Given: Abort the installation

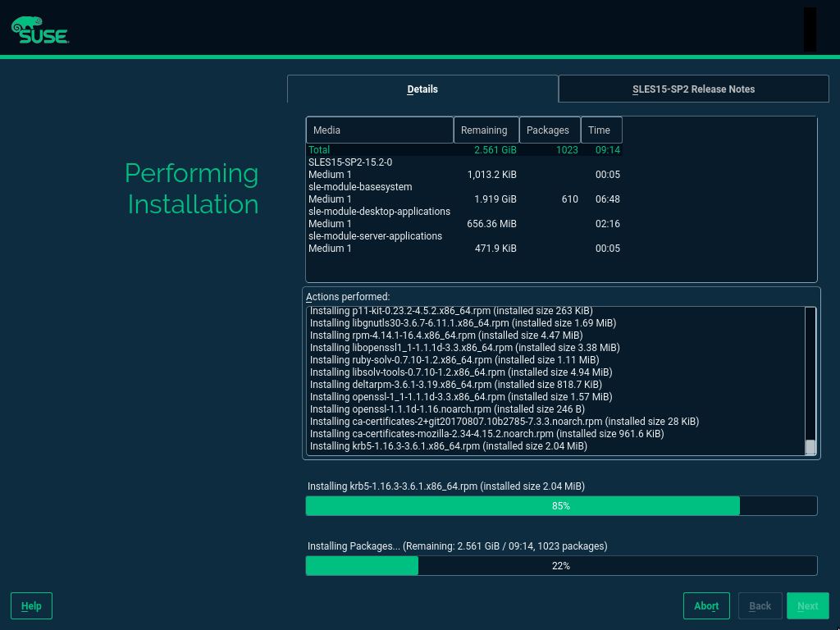Looking at the screenshot, I should pyautogui.click(x=706, y=606).
